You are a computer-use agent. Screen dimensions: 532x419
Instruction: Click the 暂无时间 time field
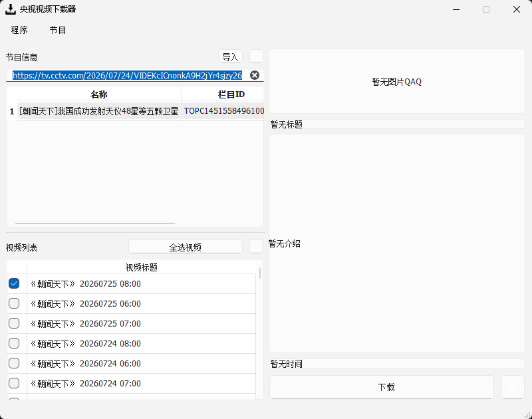click(396, 364)
